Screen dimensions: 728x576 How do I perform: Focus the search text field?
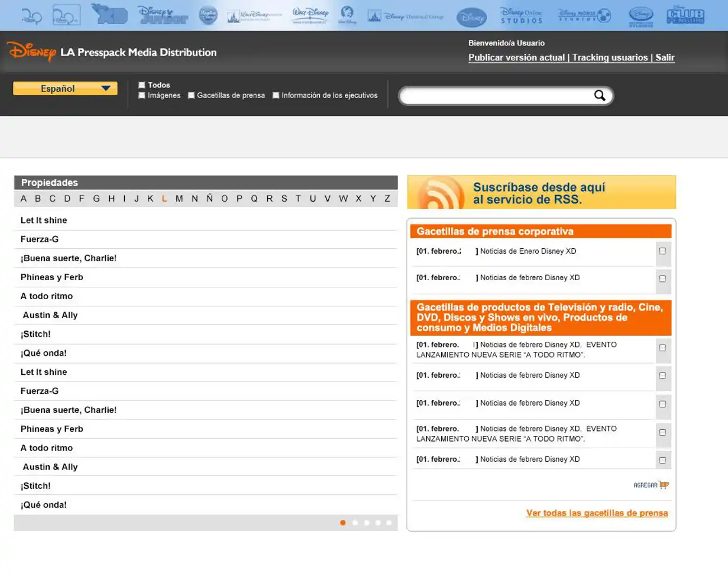click(x=496, y=96)
